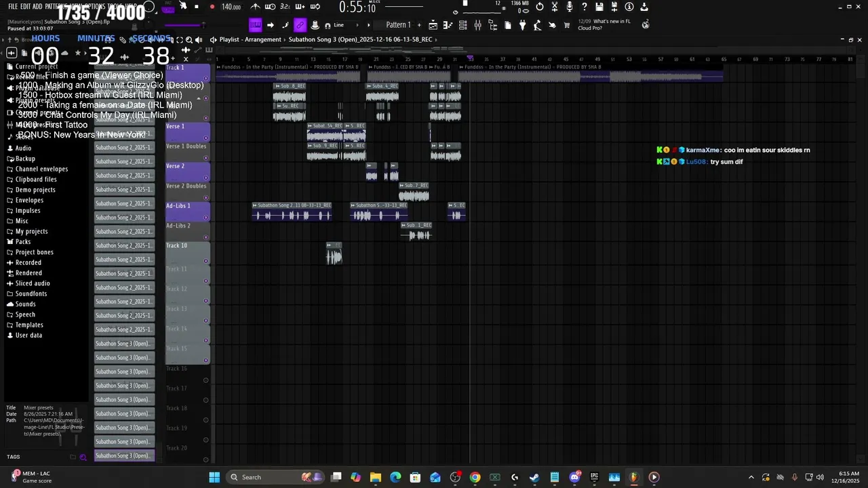
Task: Open the undo history icon
Action: click(x=539, y=7)
